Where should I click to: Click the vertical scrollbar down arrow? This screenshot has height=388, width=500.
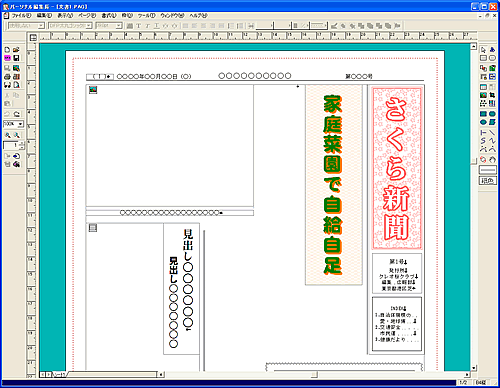(x=474, y=368)
